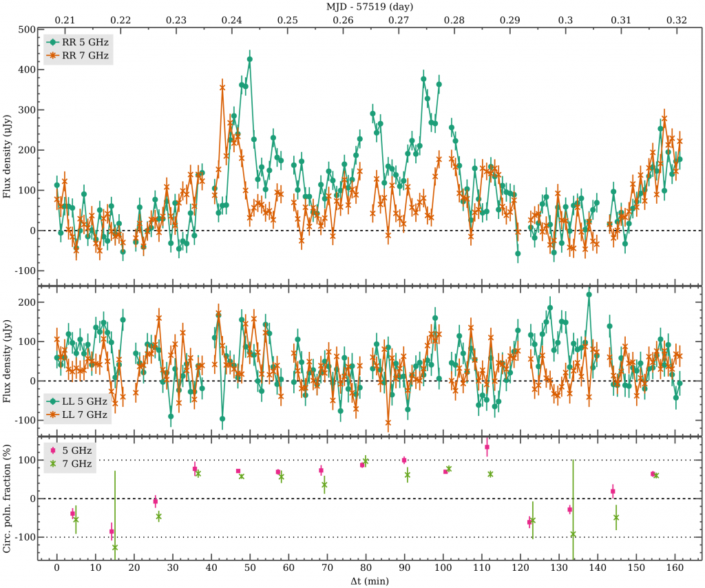705x588 pixels.
Task: Click the green cross 7 GHz polarization legend marker
Action: (x=53, y=463)
